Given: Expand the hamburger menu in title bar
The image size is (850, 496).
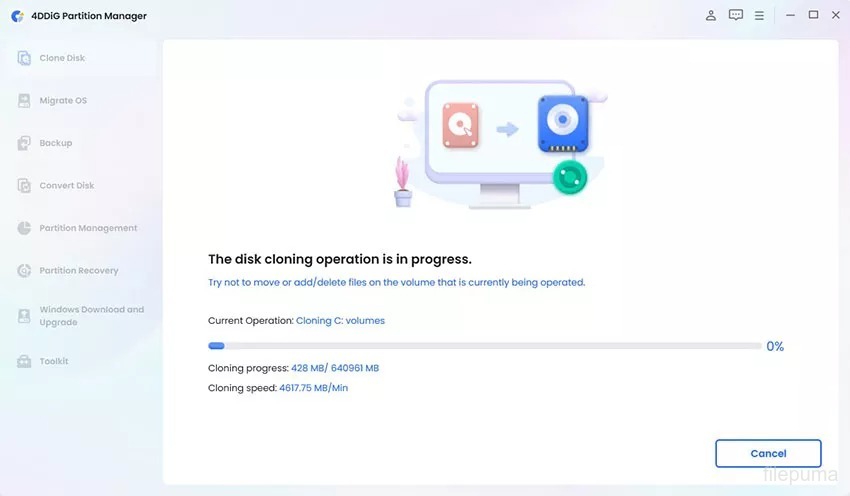Looking at the screenshot, I should (759, 16).
